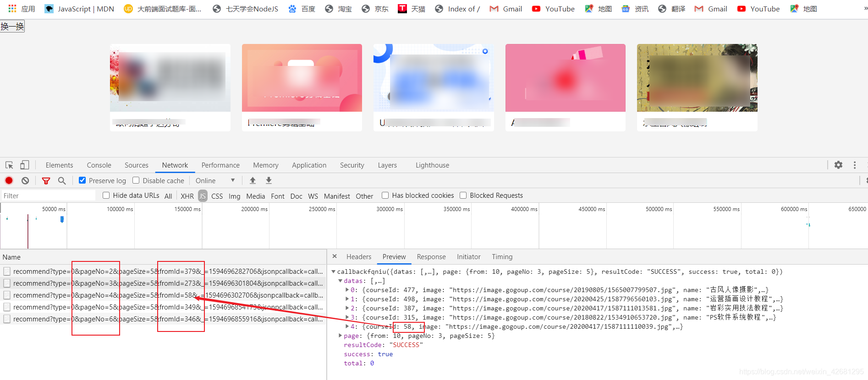Click the 100000 ms timeline overview mark
868x380 pixels.
point(120,209)
